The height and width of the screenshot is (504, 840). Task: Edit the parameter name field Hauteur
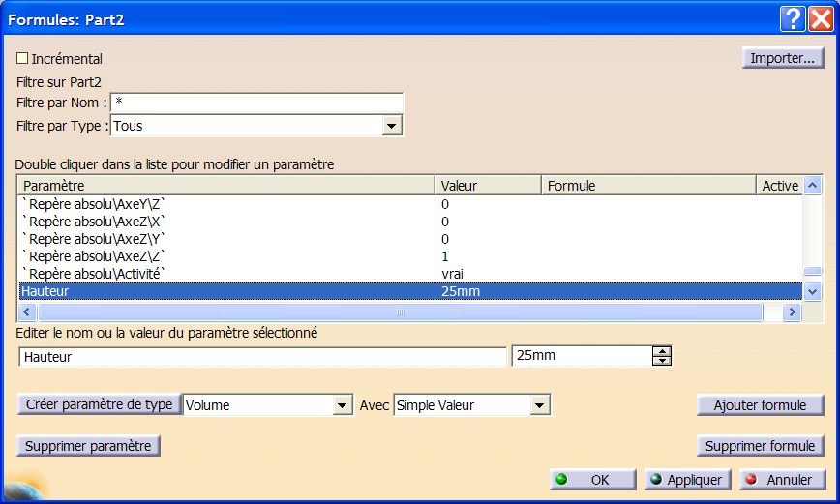click(x=262, y=357)
